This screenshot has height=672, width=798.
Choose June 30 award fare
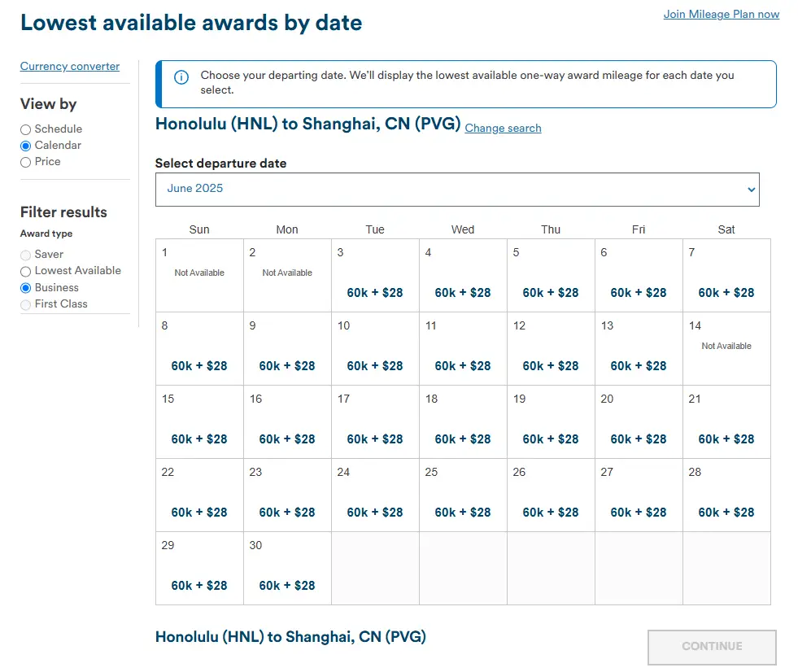tap(287, 586)
